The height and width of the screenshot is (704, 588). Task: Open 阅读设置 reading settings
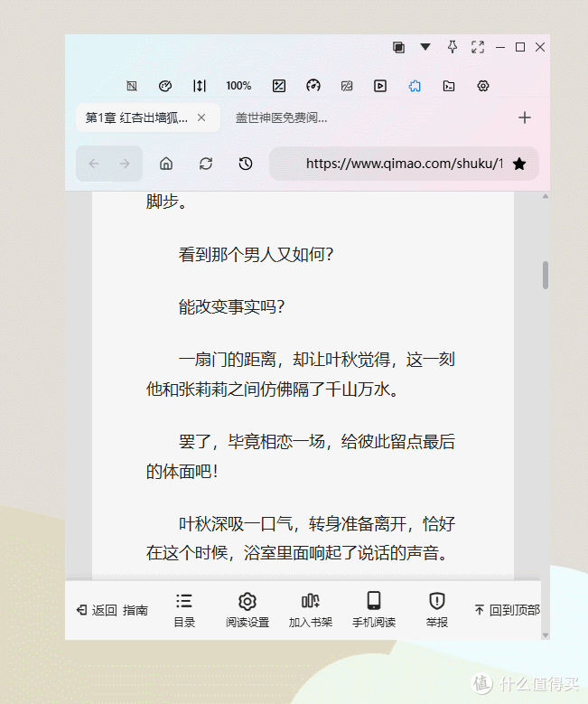point(247,610)
